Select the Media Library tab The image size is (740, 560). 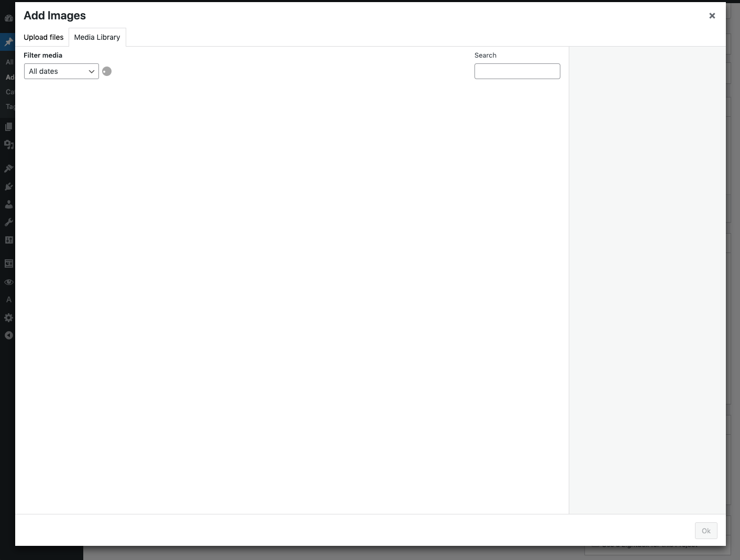[97, 37]
